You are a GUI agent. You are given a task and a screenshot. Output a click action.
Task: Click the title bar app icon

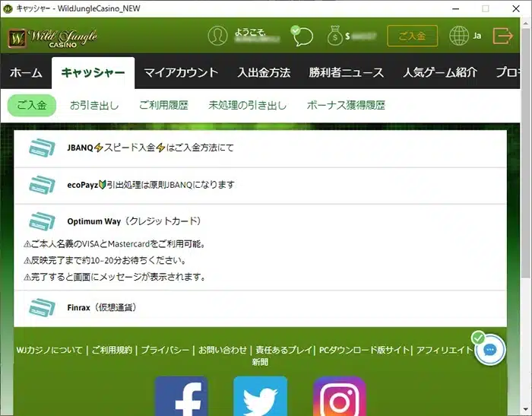[8, 8]
